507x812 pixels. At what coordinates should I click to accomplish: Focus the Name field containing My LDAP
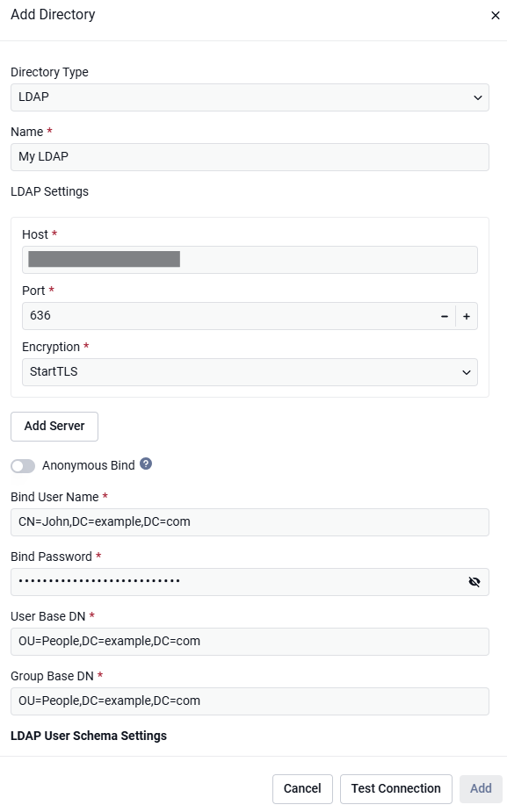coord(250,157)
